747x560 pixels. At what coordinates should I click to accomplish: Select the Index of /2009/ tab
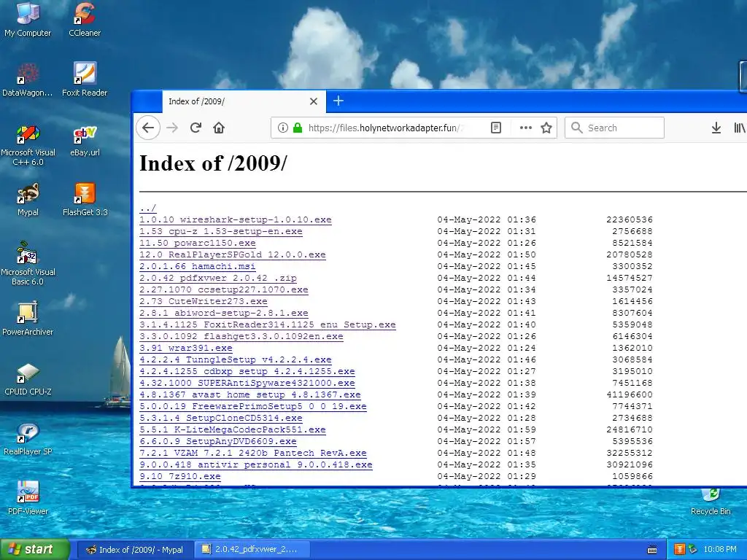244,101
